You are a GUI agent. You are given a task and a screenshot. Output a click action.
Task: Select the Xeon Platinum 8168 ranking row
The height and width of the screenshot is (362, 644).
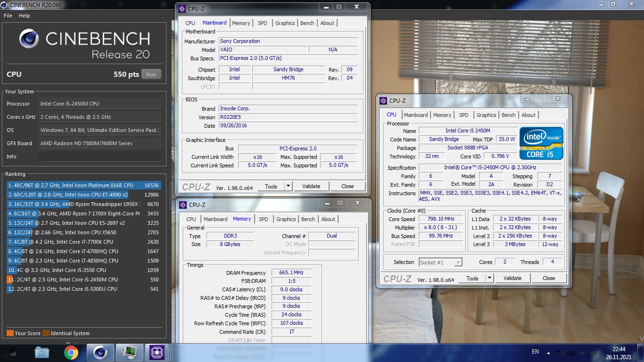(84, 185)
